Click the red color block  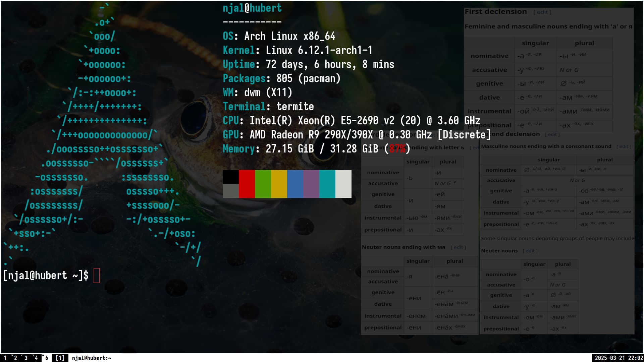coord(247,184)
